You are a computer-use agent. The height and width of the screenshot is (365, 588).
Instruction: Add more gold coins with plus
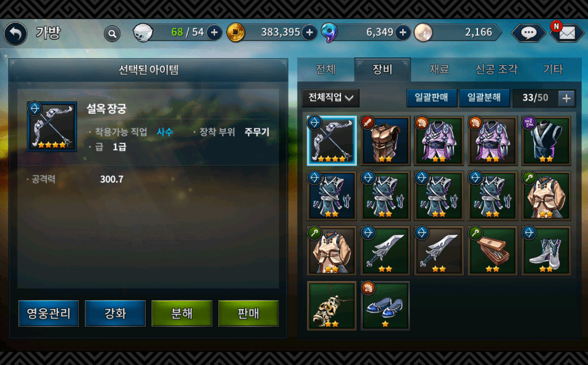309,33
